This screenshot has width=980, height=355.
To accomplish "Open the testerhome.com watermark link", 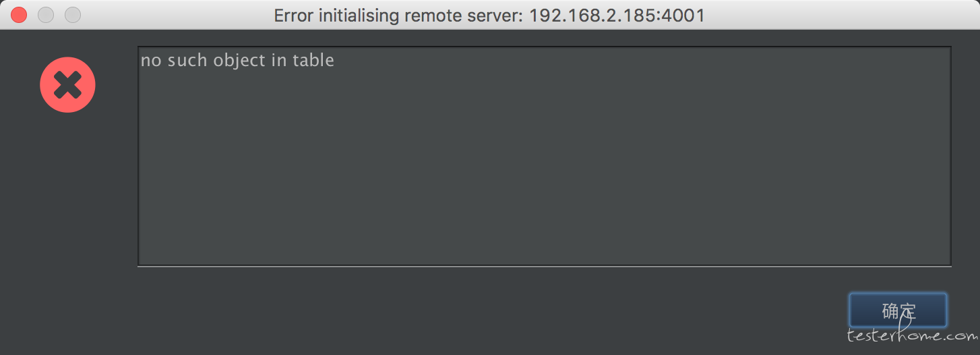I will (x=913, y=335).
